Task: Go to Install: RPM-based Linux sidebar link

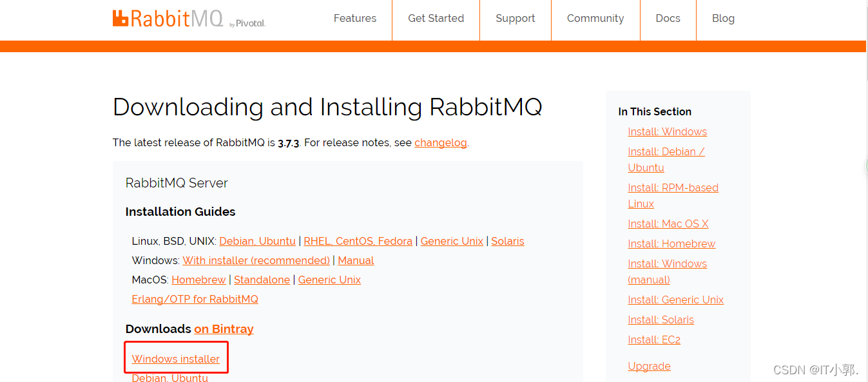Action: pyautogui.click(x=673, y=195)
